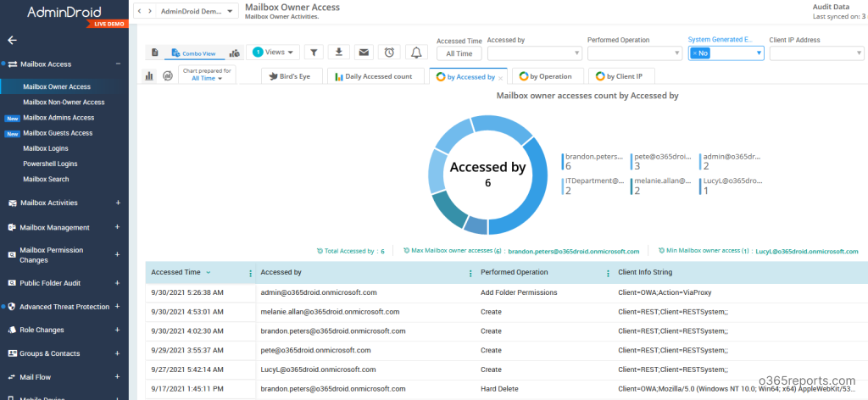This screenshot has height=400, width=868.
Task: Open Mailbox Guests Access report
Action: [58, 133]
